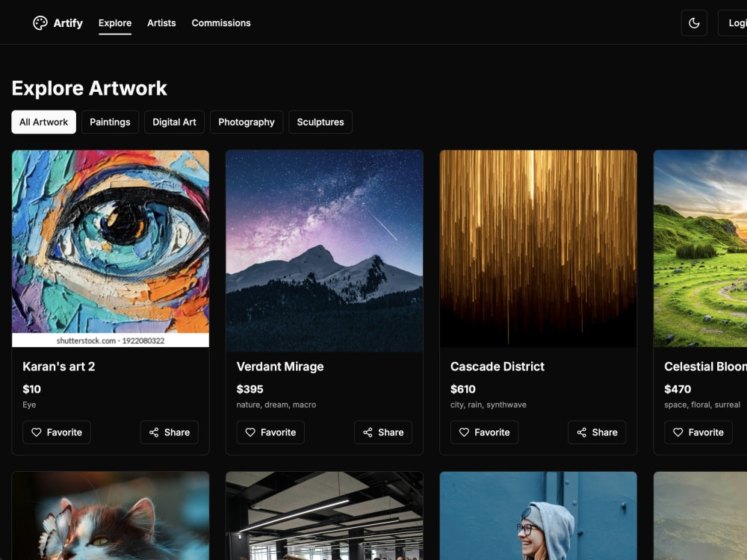Open the Milky Way mountain image
Viewport: 747px width, 560px height.
[324, 251]
